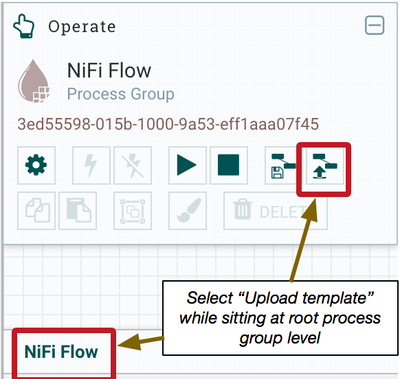Click the process group ID text

(168, 124)
